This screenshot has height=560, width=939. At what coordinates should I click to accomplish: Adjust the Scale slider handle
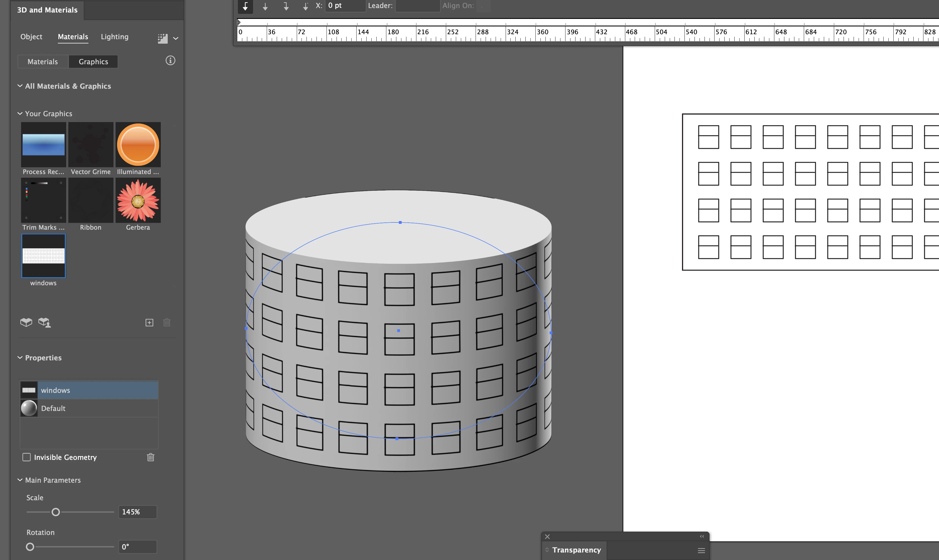click(55, 512)
